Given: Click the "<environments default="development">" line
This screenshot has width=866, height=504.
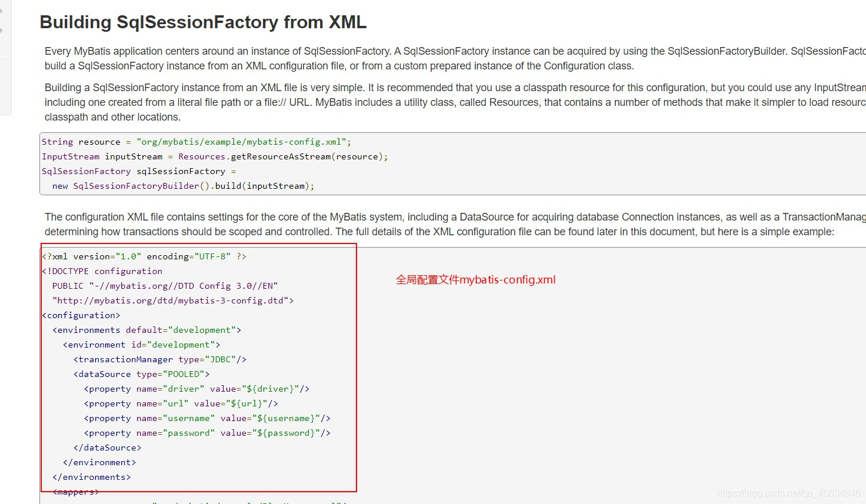Looking at the screenshot, I should pos(147,330).
